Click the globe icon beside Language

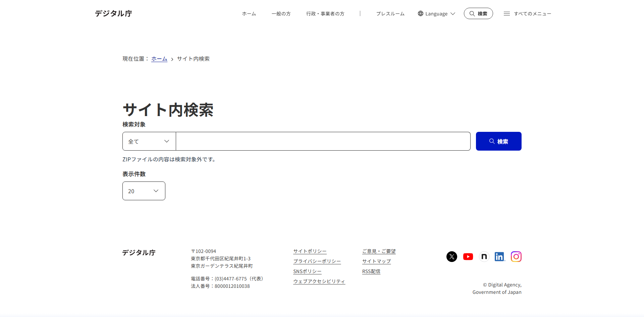421,13
